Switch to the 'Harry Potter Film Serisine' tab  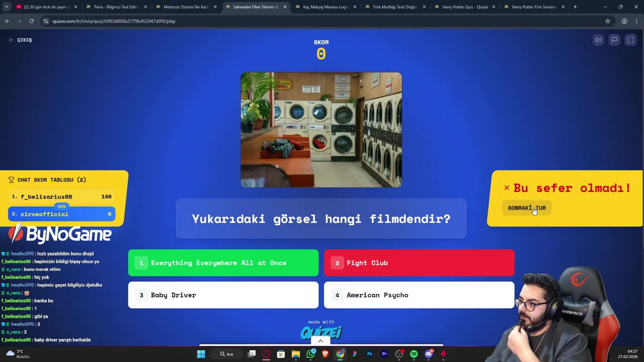[533, 7]
